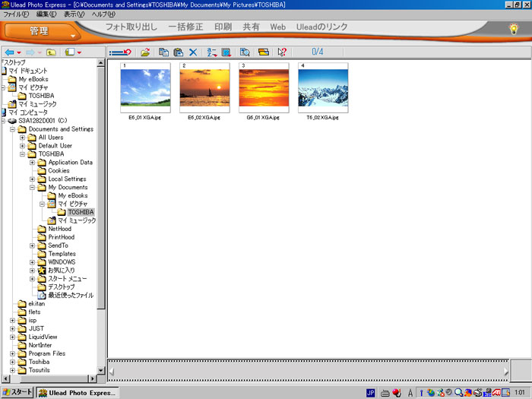Click the blue X delete icon
This screenshot has height=399, width=532.
tap(193, 52)
